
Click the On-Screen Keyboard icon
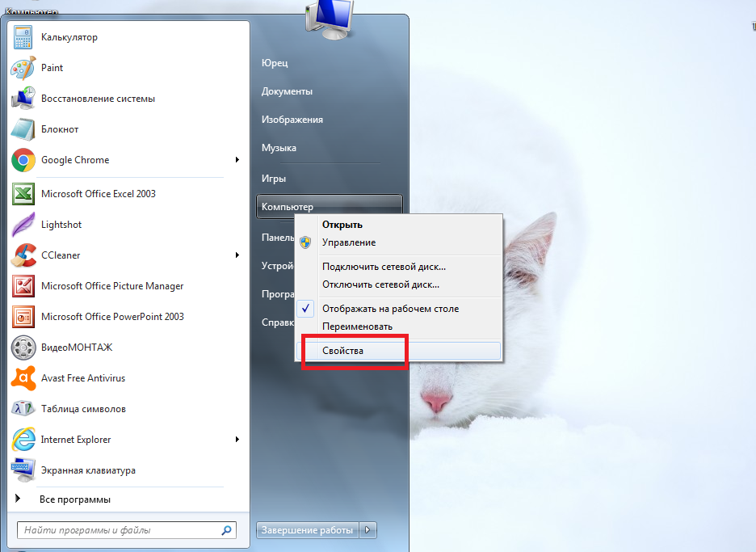point(23,470)
